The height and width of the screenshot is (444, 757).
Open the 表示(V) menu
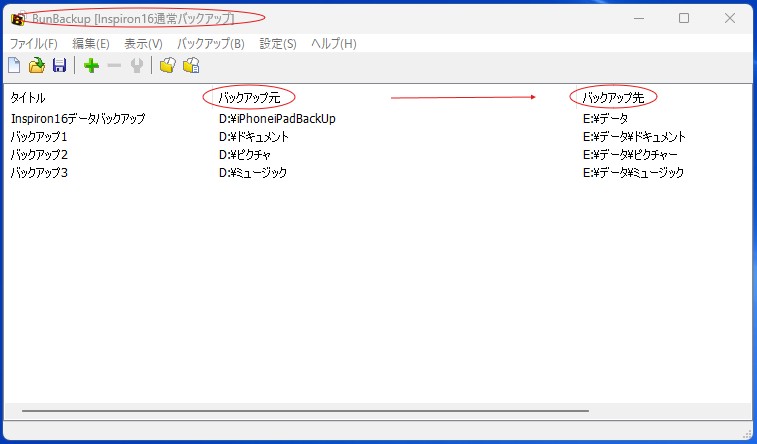[143, 44]
